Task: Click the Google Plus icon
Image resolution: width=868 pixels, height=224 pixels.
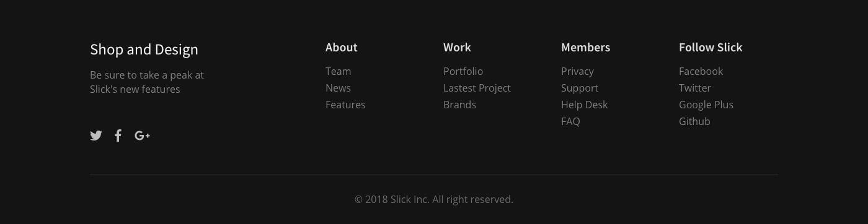Action: click(142, 136)
